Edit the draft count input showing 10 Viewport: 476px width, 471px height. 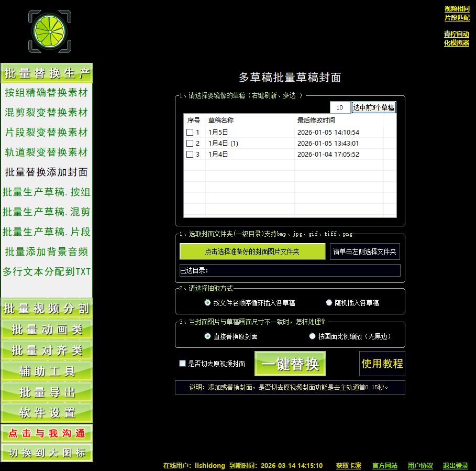(340, 107)
